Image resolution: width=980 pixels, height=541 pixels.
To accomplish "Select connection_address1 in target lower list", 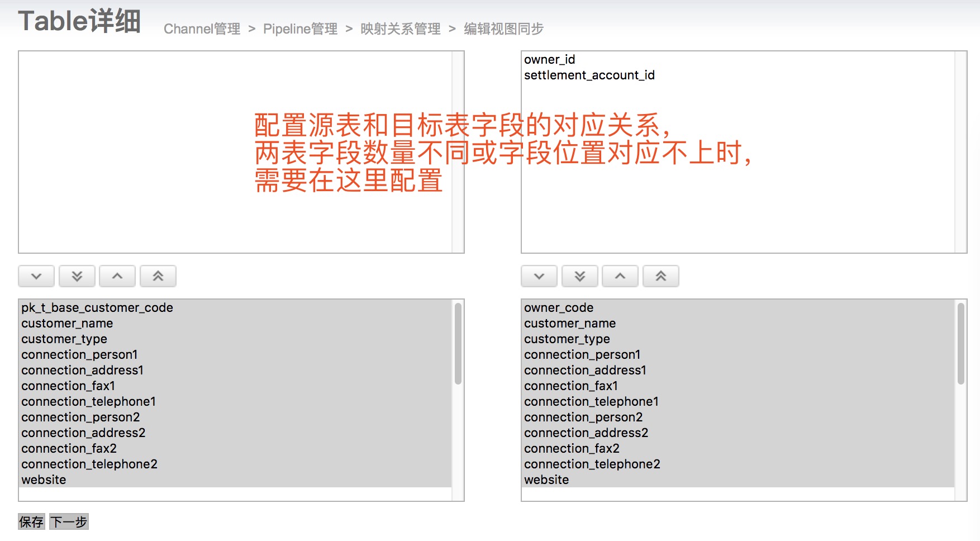I will pos(738,370).
